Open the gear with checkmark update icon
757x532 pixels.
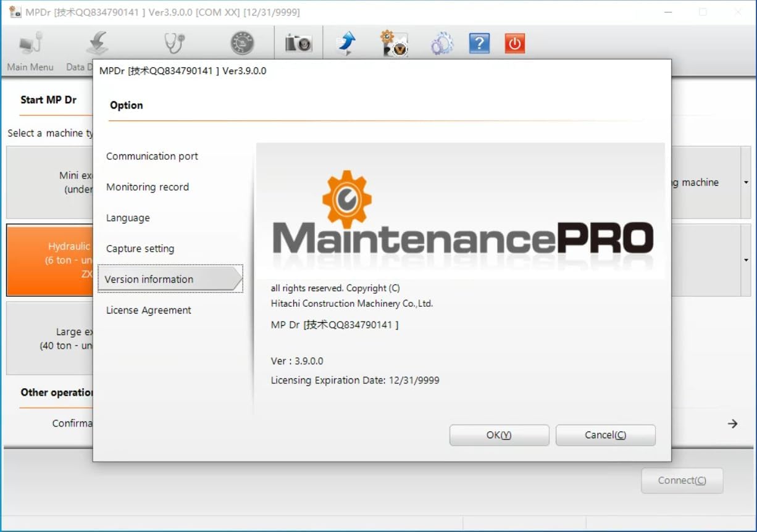[393, 43]
